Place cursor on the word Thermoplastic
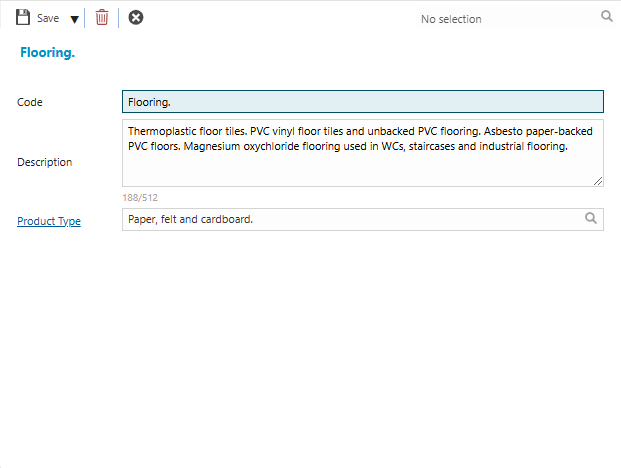This screenshot has width=621, height=468. click(161, 131)
